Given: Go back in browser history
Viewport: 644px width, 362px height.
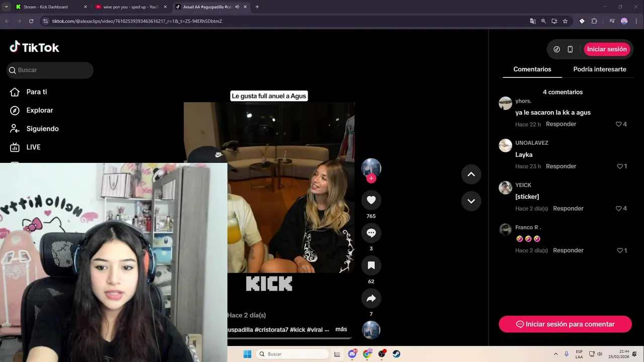Looking at the screenshot, I should [7, 21].
